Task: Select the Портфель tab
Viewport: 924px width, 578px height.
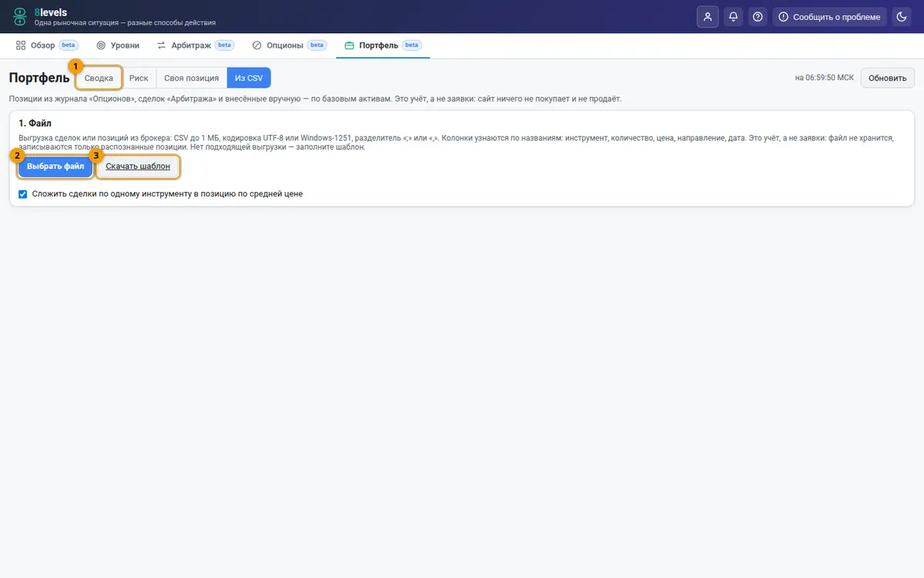Action: pos(383,45)
